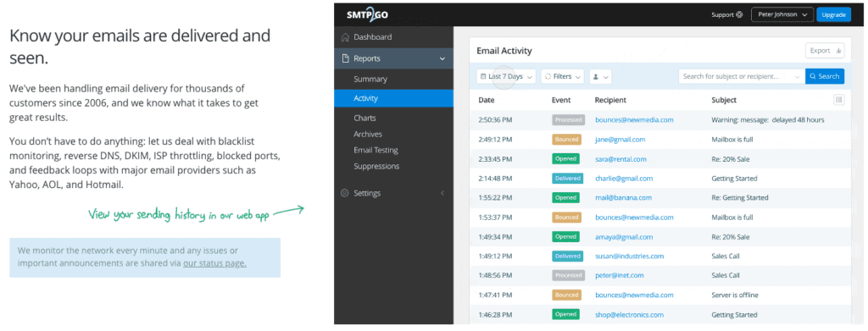Image resolution: width=868 pixels, height=331 pixels.
Task: Click the Reports document icon
Action: pos(345,58)
